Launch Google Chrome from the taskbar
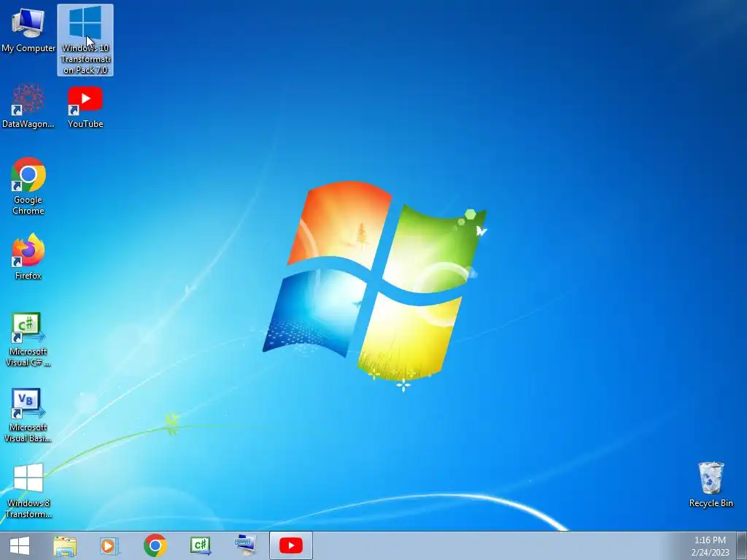The height and width of the screenshot is (560, 747). tap(155, 545)
